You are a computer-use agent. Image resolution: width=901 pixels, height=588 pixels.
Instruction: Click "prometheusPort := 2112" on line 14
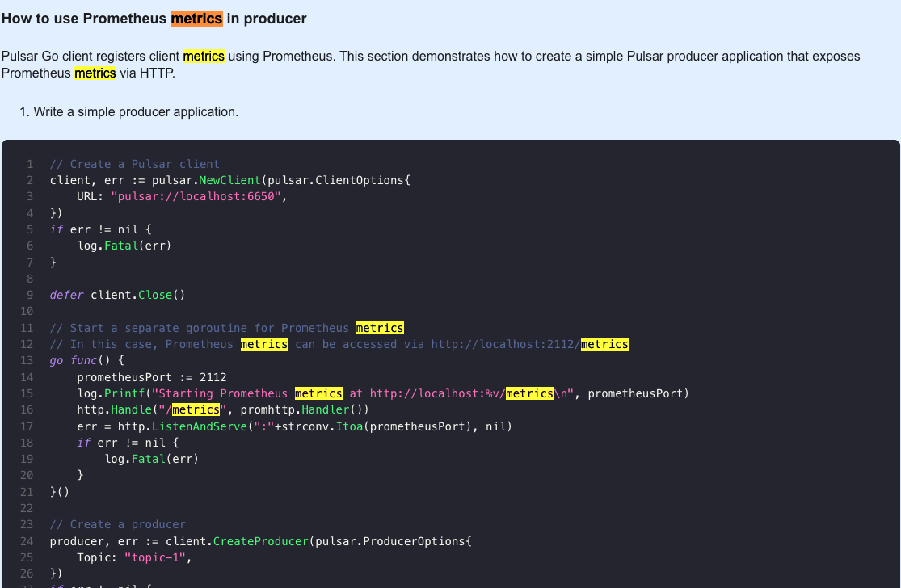click(x=152, y=377)
